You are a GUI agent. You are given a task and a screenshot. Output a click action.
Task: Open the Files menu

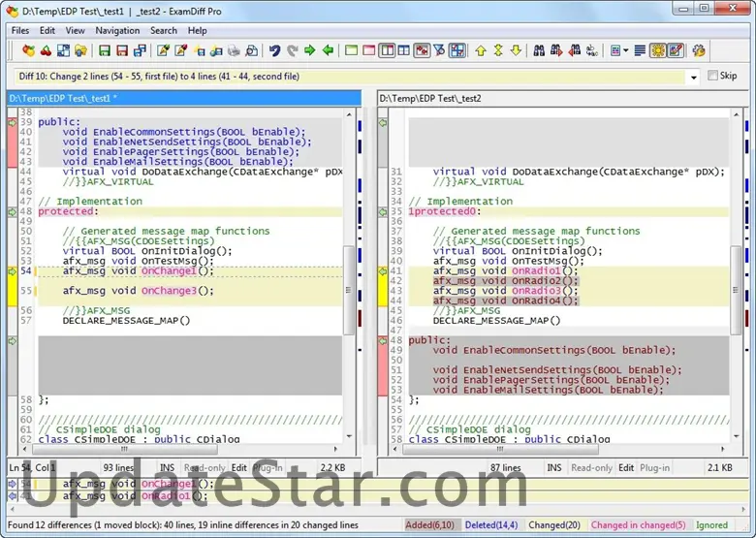[x=19, y=30]
